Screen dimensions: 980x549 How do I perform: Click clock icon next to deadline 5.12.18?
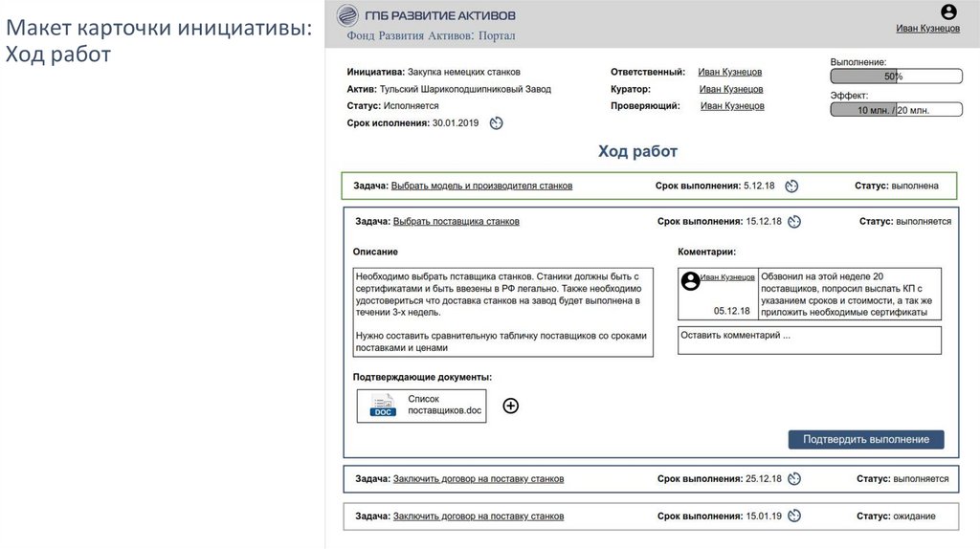pos(791,187)
